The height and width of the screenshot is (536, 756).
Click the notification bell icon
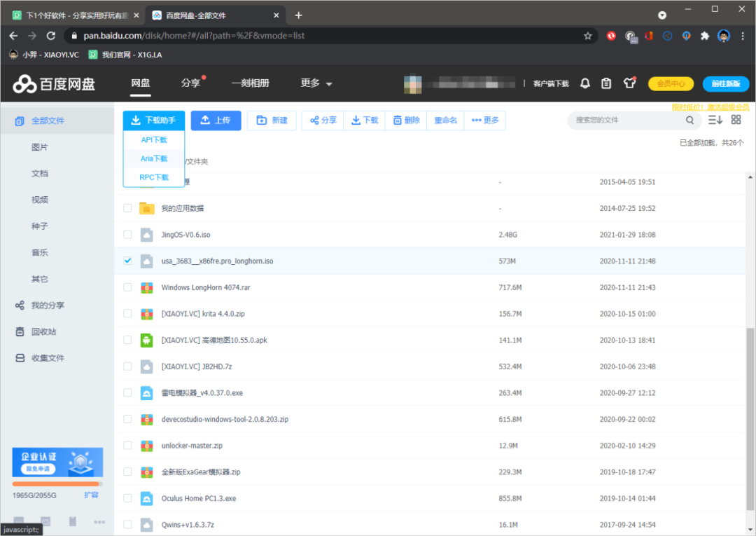(584, 83)
